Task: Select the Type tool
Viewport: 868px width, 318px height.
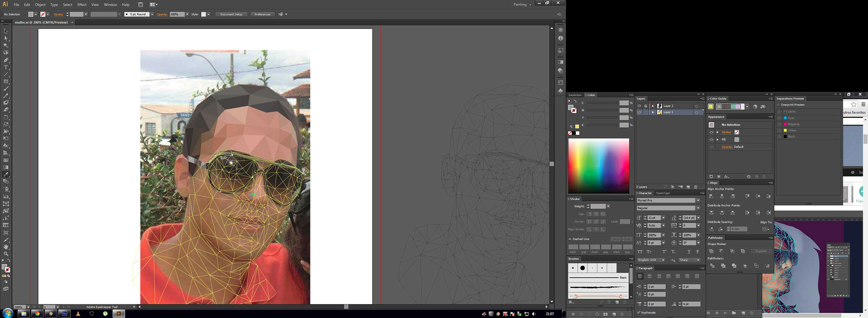Action: point(6,67)
